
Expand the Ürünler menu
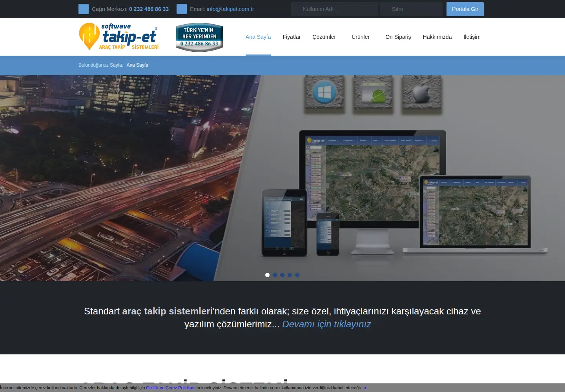361,37
